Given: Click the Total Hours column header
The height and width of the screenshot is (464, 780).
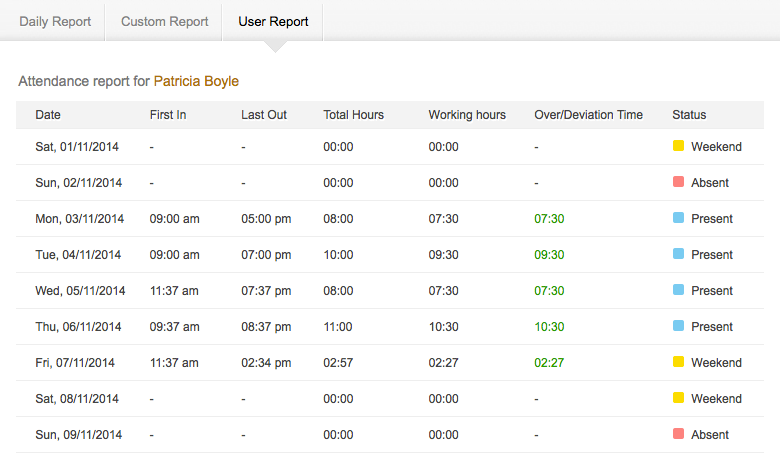Looking at the screenshot, I should tap(353, 115).
